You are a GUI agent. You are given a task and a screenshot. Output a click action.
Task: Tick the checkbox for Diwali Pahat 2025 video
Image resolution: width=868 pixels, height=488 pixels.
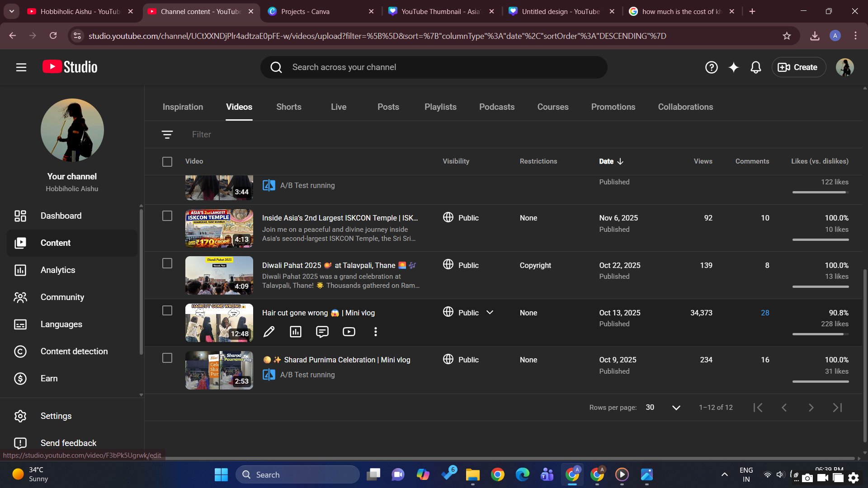(167, 263)
